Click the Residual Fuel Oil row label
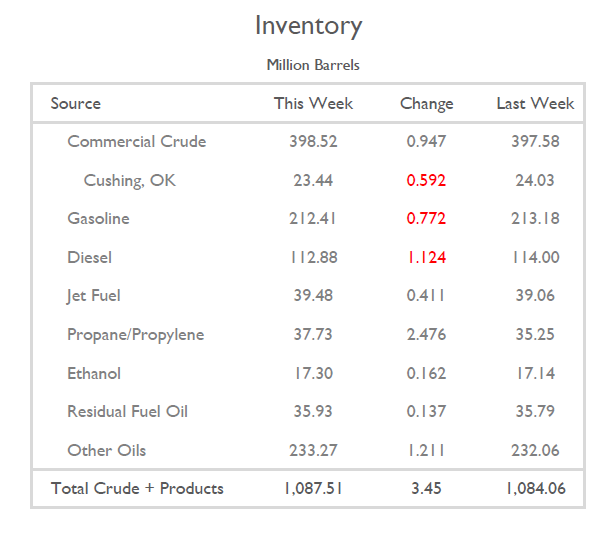This screenshot has height=535, width=613. pyautogui.click(x=127, y=411)
